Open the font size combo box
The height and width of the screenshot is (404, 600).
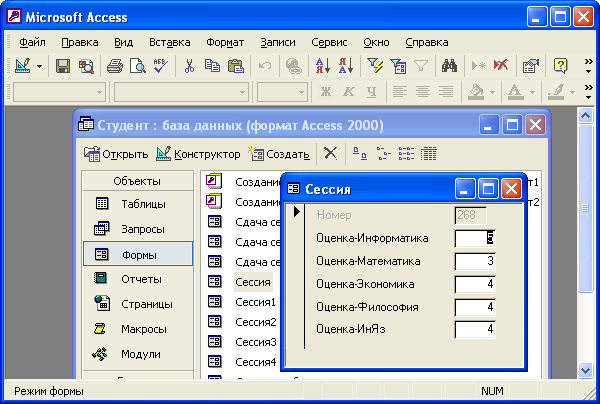[x=282, y=92]
